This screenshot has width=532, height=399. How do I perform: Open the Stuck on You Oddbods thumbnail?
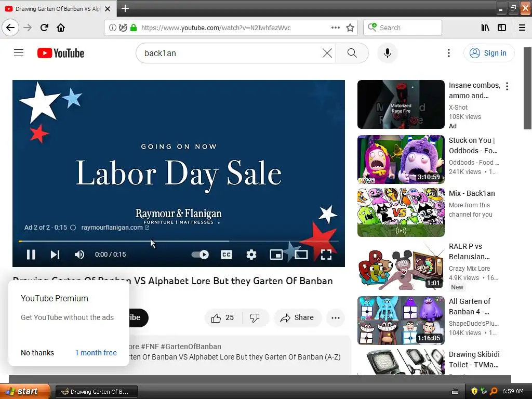(x=401, y=159)
